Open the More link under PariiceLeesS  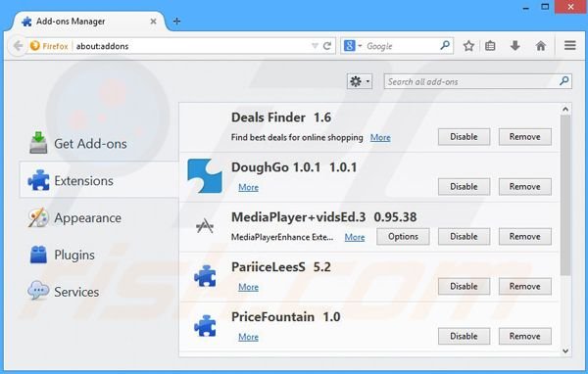point(248,287)
